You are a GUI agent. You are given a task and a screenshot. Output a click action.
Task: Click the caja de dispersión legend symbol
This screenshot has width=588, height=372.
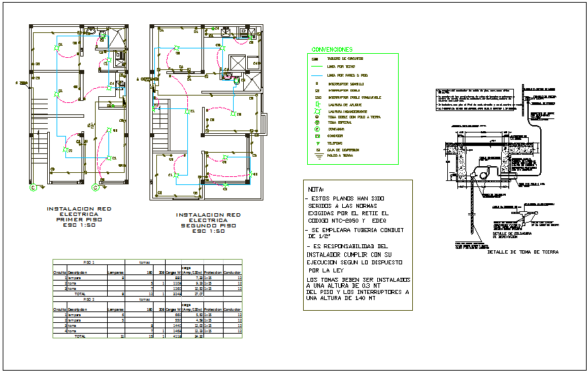click(x=318, y=150)
